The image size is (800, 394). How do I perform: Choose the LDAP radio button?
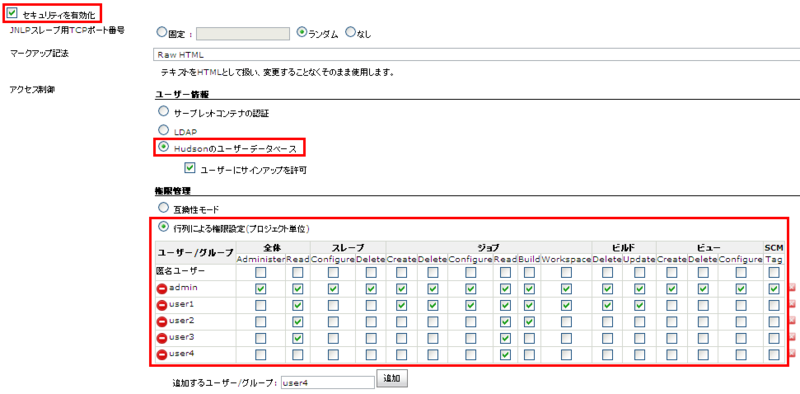tap(163, 129)
